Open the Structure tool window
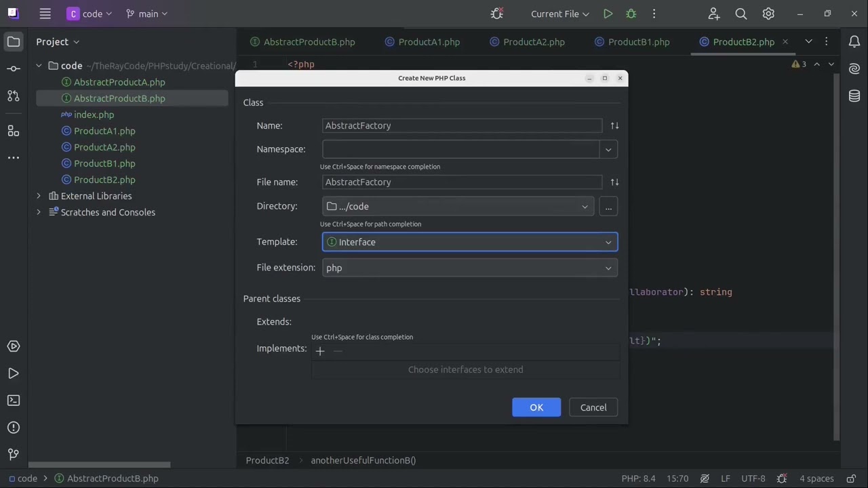This screenshot has height=488, width=868. [14, 130]
